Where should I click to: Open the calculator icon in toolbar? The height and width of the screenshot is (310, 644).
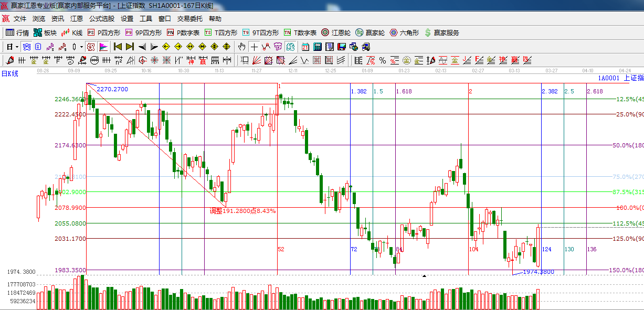pos(317,47)
